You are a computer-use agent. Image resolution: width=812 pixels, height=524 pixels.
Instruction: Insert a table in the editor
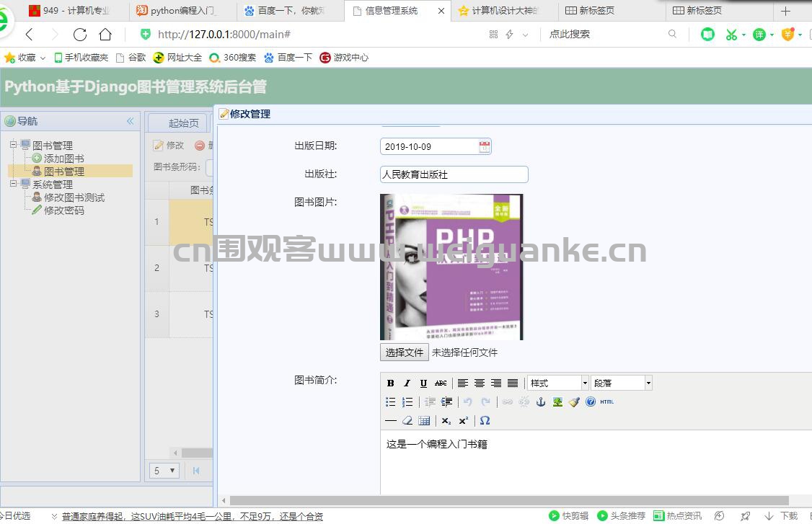(424, 420)
